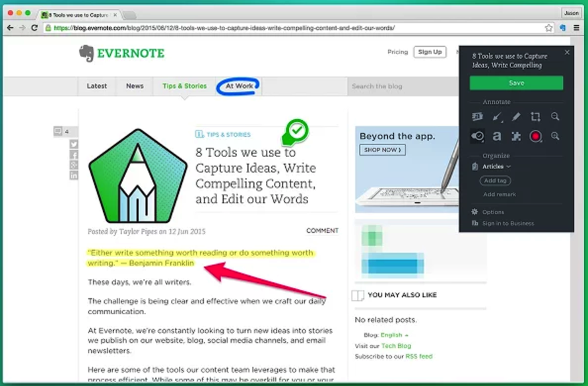This screenshot has height=386, width=588.
Task: Share article via LinkedIn icon
Action: point(74,176)
